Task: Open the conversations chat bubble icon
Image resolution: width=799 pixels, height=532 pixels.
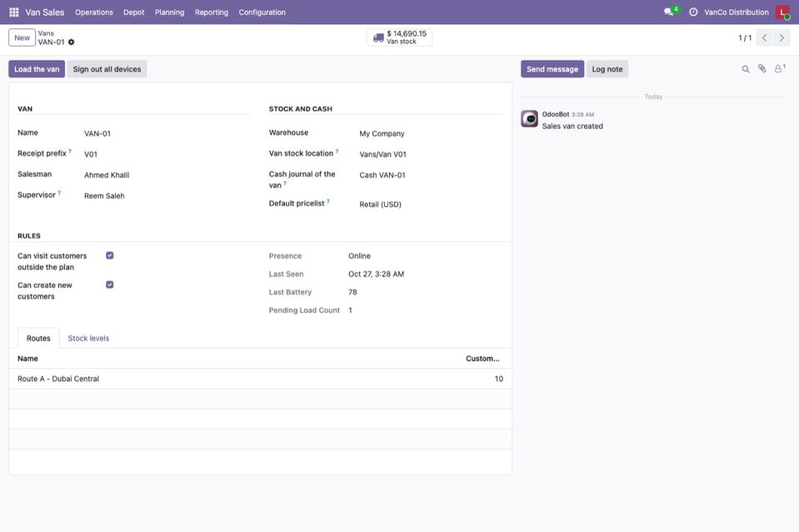Action: tap(668, 12)
